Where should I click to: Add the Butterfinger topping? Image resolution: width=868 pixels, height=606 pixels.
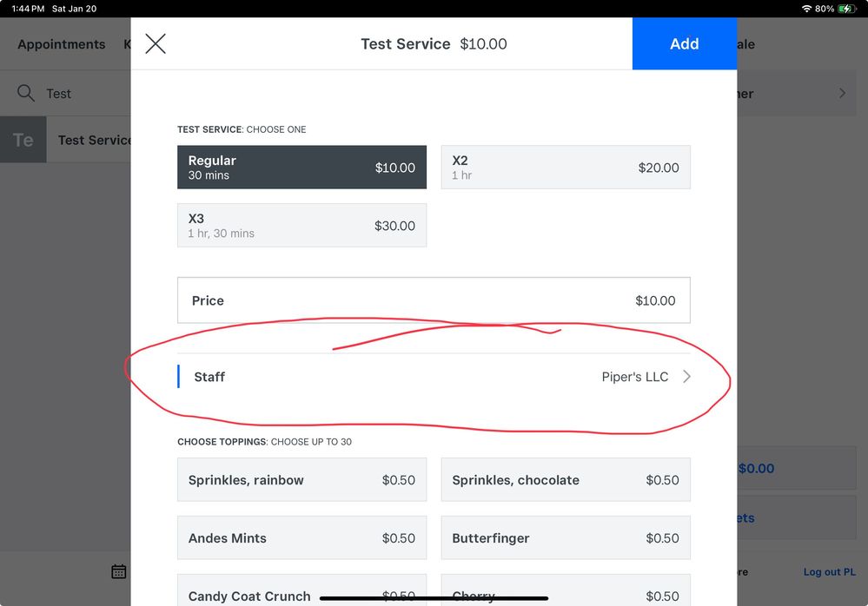pyautogui.click(x=565, y=538)
